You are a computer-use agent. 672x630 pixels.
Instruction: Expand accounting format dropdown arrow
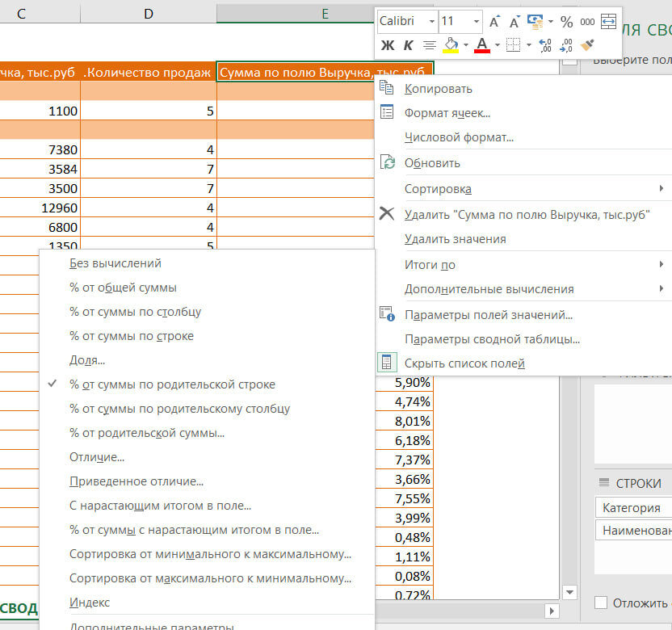[551, 22]
